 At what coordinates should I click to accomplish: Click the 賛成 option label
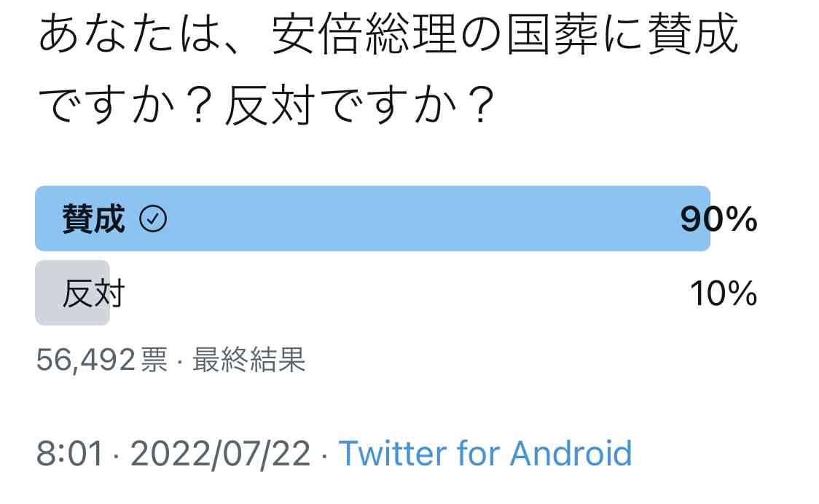pyautogui.click(x=93, y=218)
